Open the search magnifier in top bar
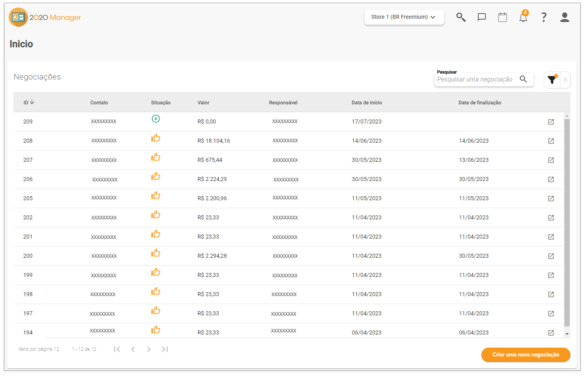 461,17
